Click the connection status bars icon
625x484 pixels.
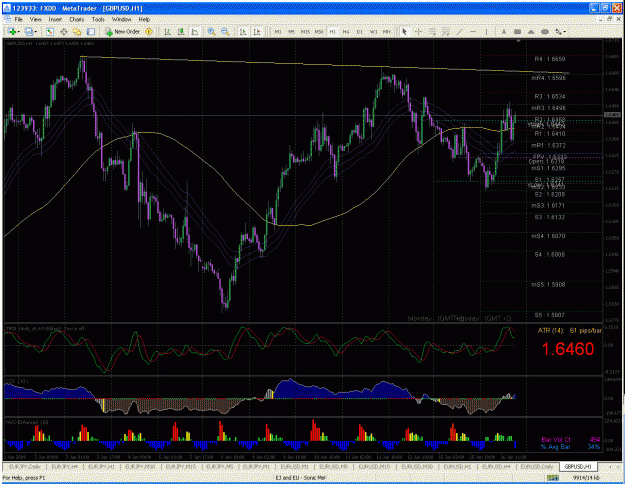click(x=552, y=477)
